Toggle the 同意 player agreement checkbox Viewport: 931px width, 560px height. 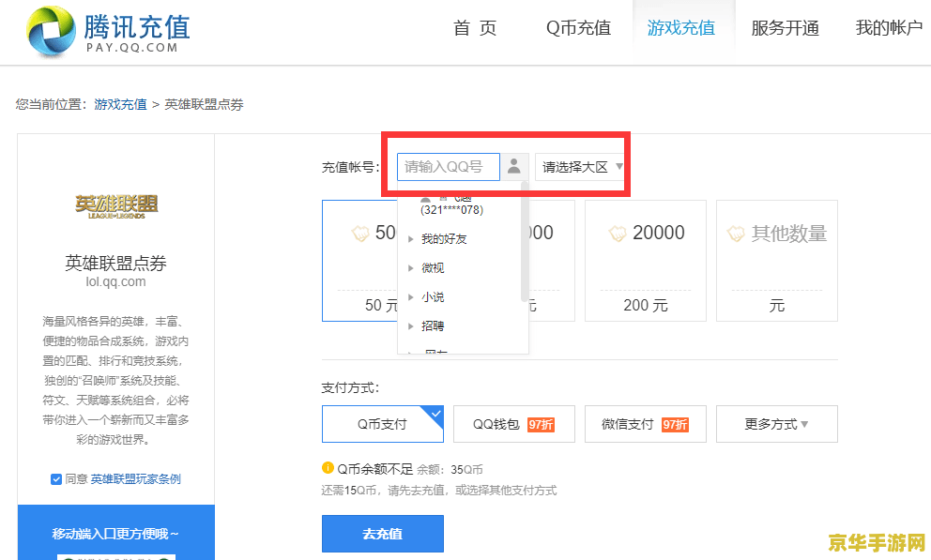(x=56, y=479)
